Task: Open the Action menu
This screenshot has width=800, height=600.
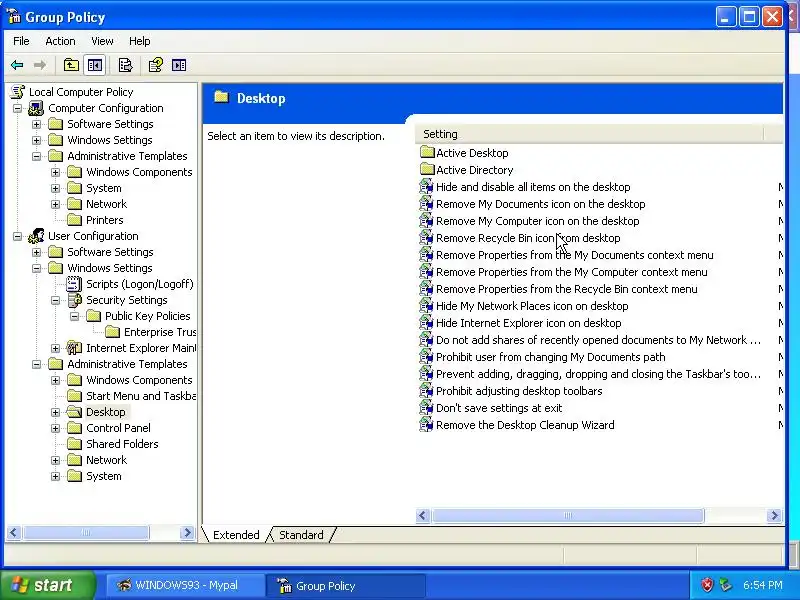Action: [60, 41]
